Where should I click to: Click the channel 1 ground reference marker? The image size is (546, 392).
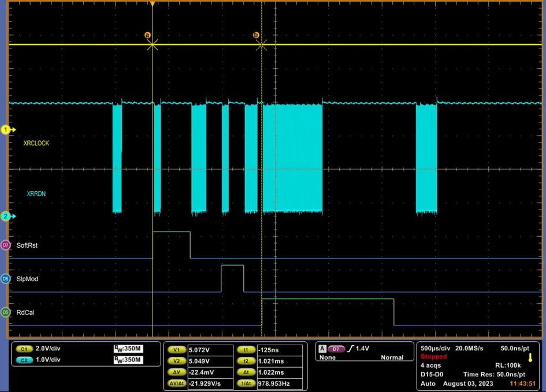click(x=7, y=130)
